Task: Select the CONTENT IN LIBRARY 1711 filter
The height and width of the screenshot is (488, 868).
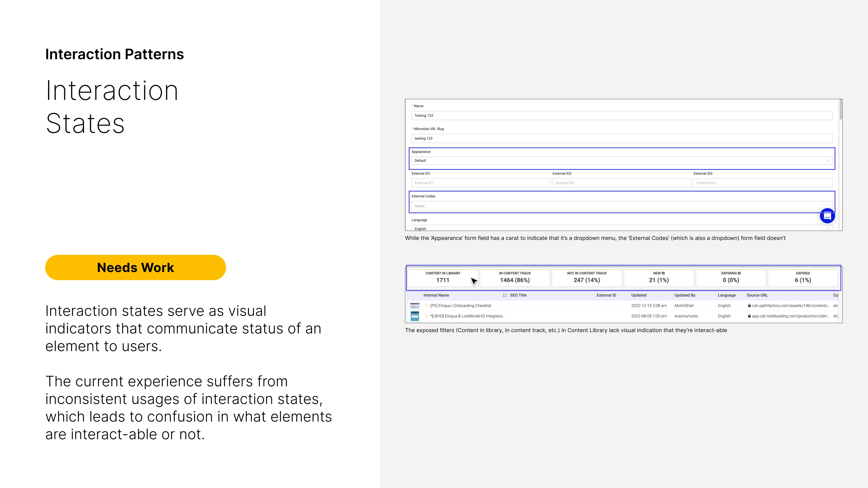Action: (443, 278)
